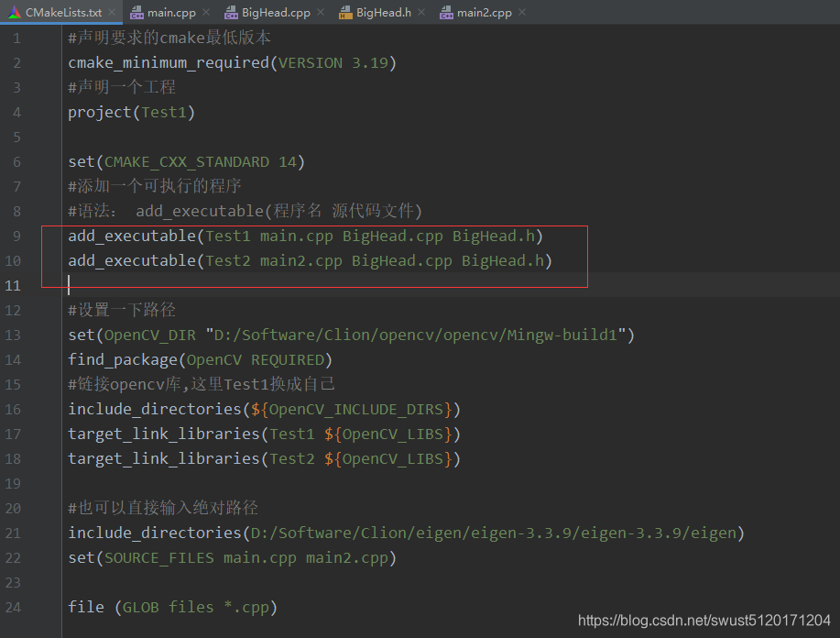The width and height of the screenshot is (840, 638).
Task: Click line number 13 in the gutter
Action: coord(14,335)
